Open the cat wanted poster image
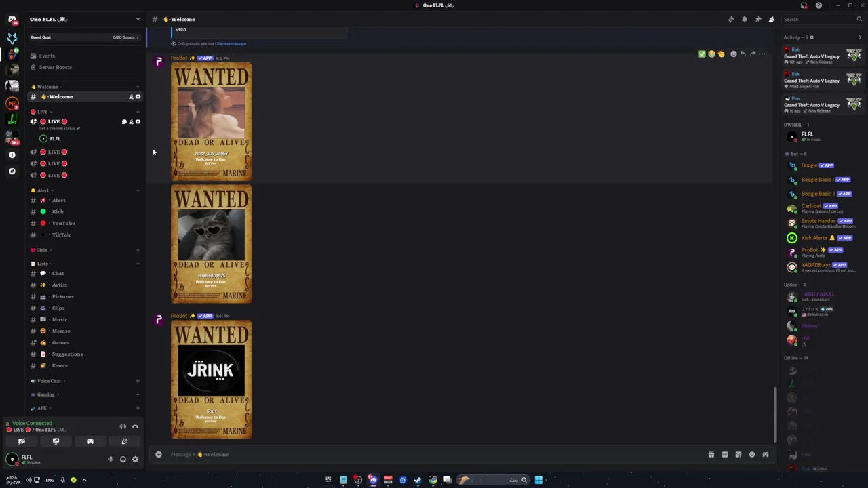Screen dimensions: 868x488 (211, 244)
